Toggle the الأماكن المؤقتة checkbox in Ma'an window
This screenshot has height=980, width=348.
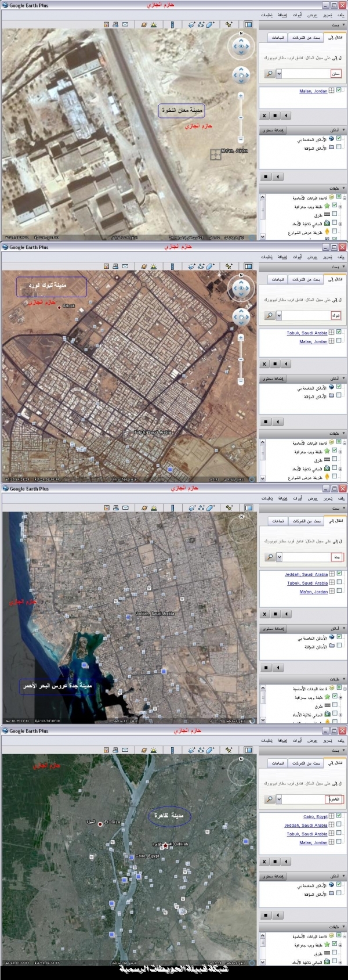[x=339, y=147]
